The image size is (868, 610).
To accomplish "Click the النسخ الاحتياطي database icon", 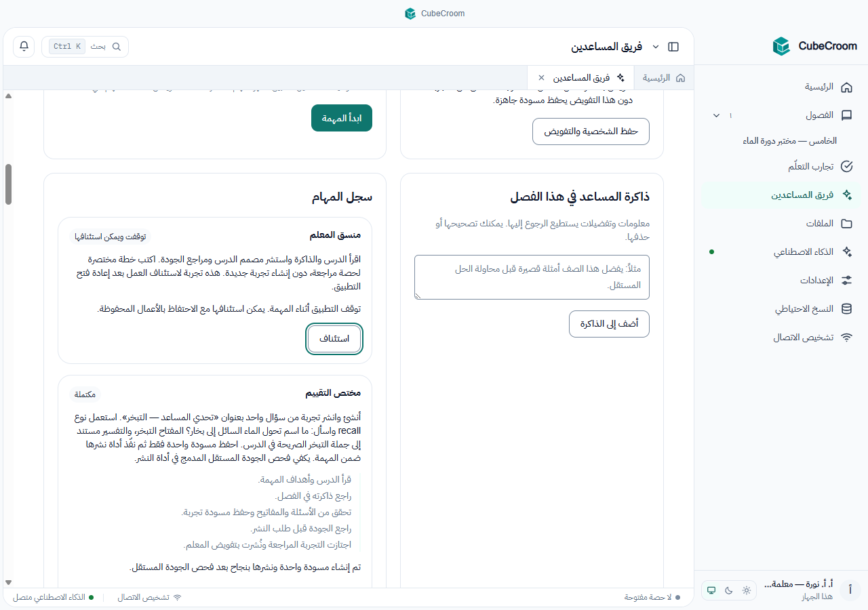I will (x=846, y=308).
